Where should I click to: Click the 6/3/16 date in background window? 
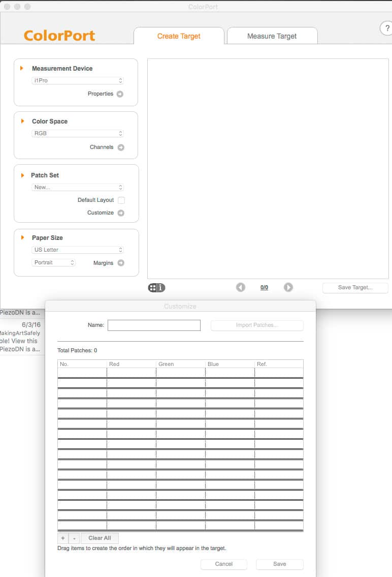pos(31,325)
